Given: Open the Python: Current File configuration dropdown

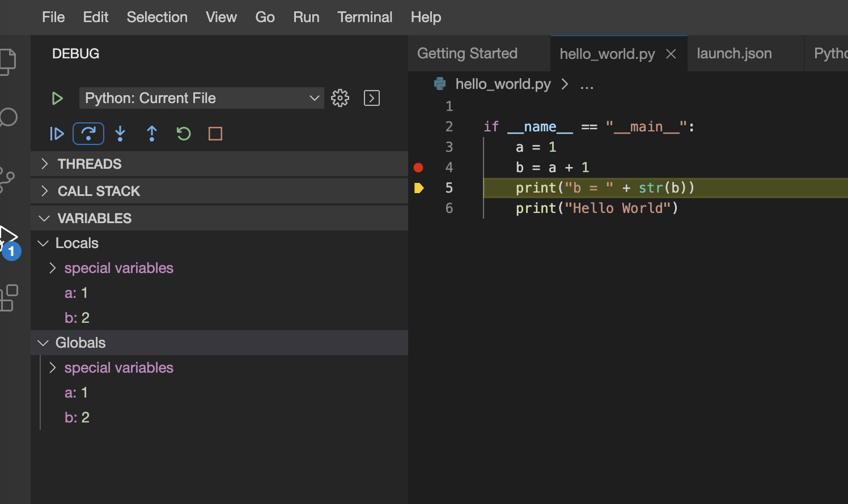Looking at the screenshot, I should coord(202,98).
